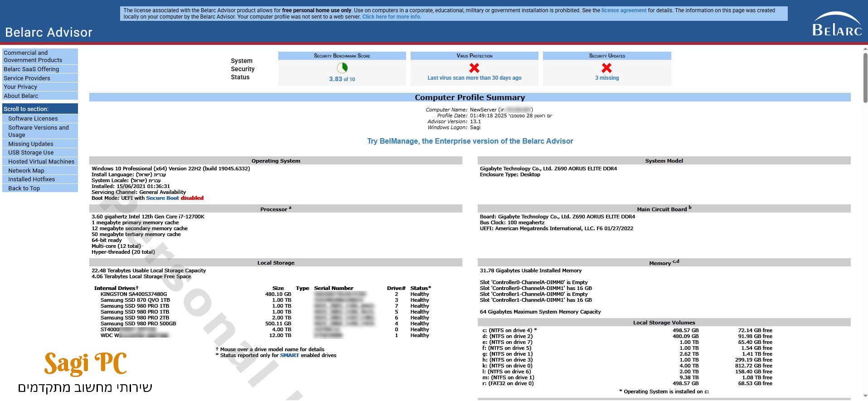Image resolution: width=868 pixels, height=401 pixels.
Task: Jump to Missing Updates section
Action: tap(31, 144)
